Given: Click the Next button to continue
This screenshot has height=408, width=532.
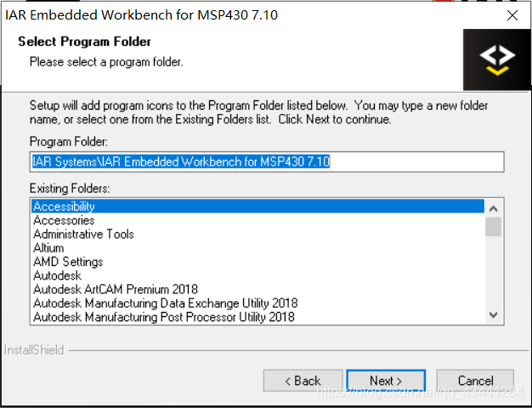Looking at the screenshot, I should (x=386, y=381).
